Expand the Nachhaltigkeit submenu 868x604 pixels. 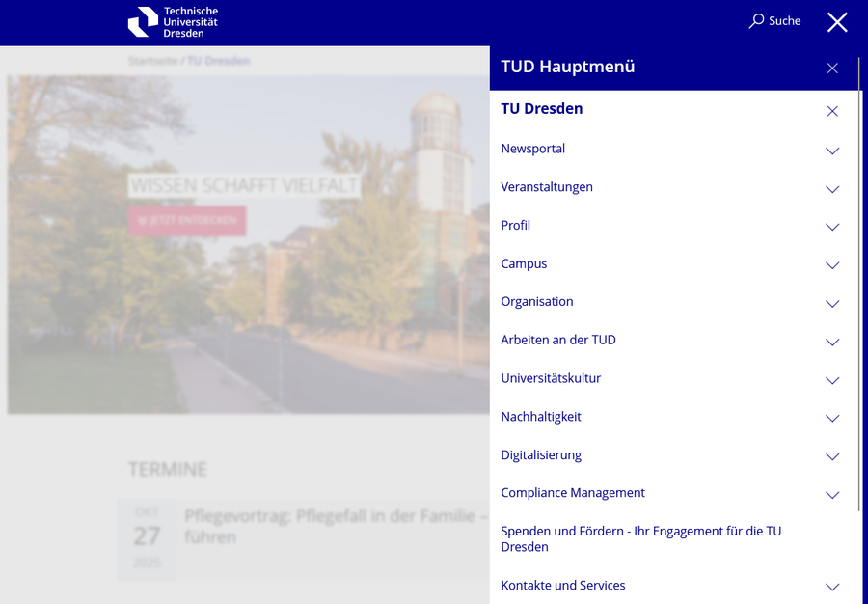pos(832,418)
